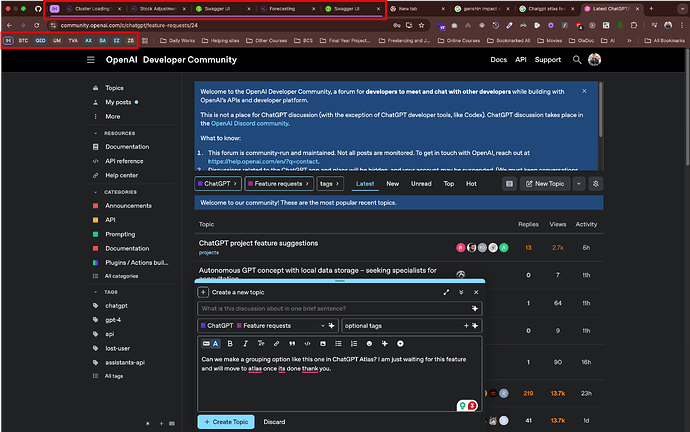This screenshot has height=432, width=690.
Task: Open the OpenAI Discord community link
Action: (250, 124)
